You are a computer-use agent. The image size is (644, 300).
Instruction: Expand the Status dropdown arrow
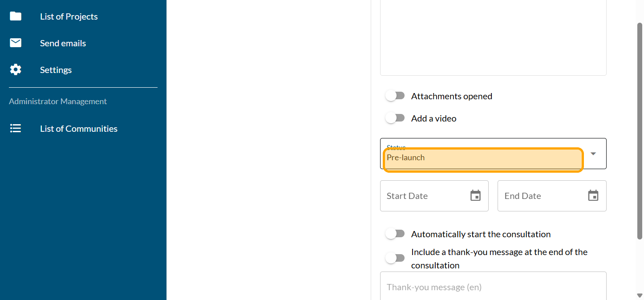(593, 154)
